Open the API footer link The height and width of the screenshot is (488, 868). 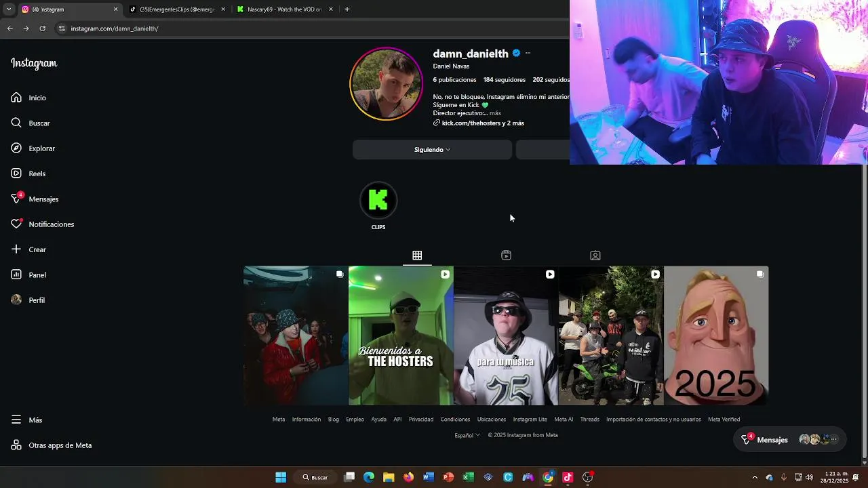click(x=397, y=420)
